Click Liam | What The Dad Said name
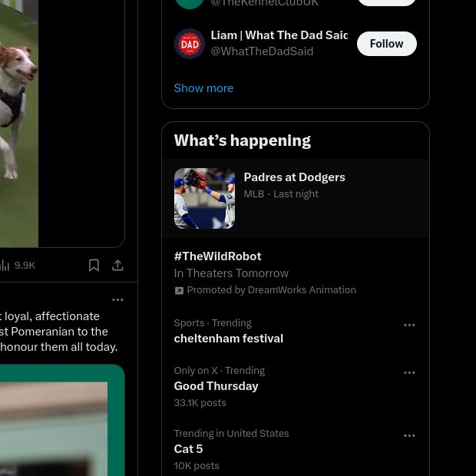Viewport: 476px width, 476px height. pyautogui.click(x=279, y=35)
